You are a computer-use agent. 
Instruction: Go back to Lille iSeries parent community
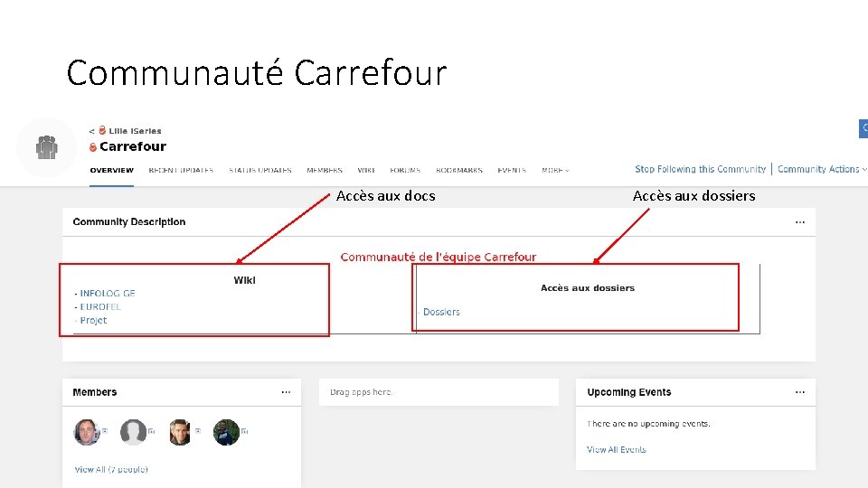point(135,131)
